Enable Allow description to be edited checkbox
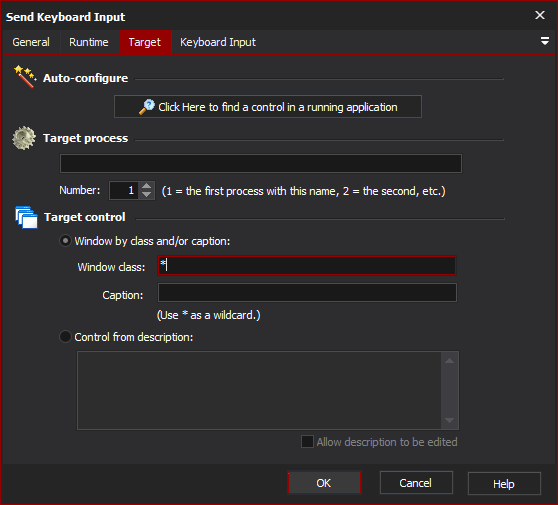Screen dimensions: 558x505 307,442
